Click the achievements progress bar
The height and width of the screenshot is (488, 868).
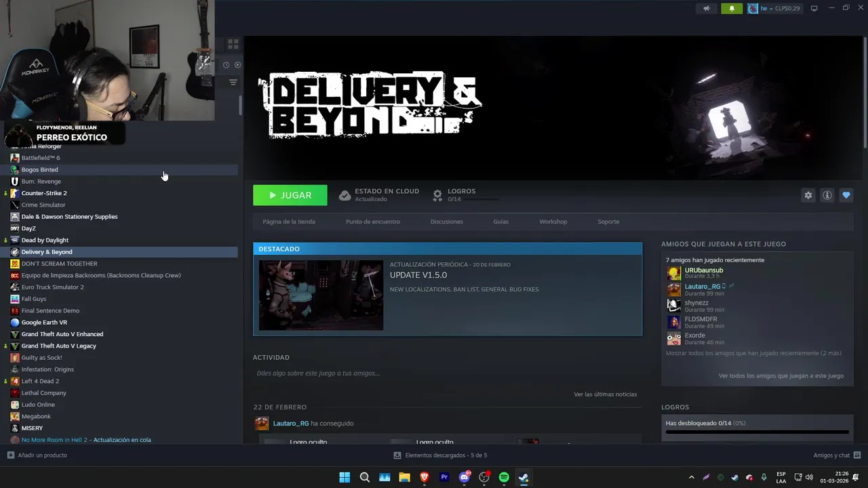click(757, 432)
